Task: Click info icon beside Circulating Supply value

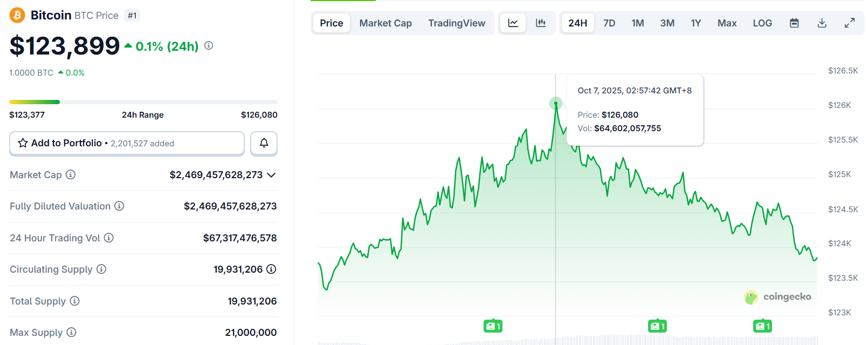Action: [271, 269]
